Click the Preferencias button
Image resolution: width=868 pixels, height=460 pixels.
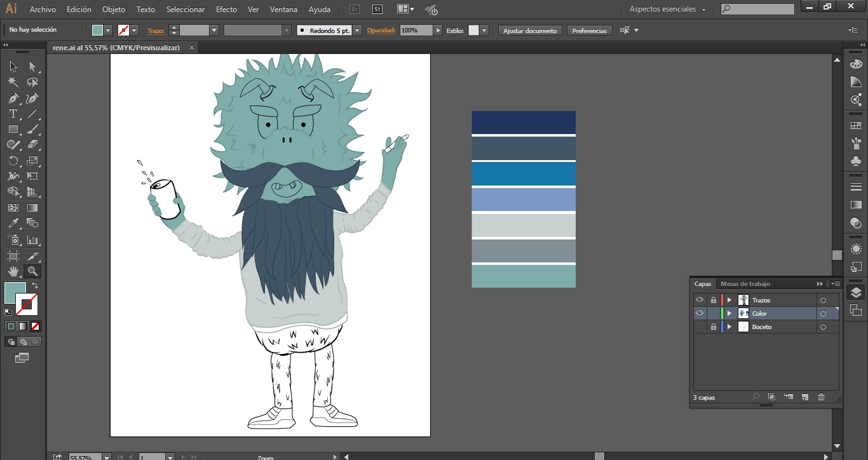(x=589, y=30)
